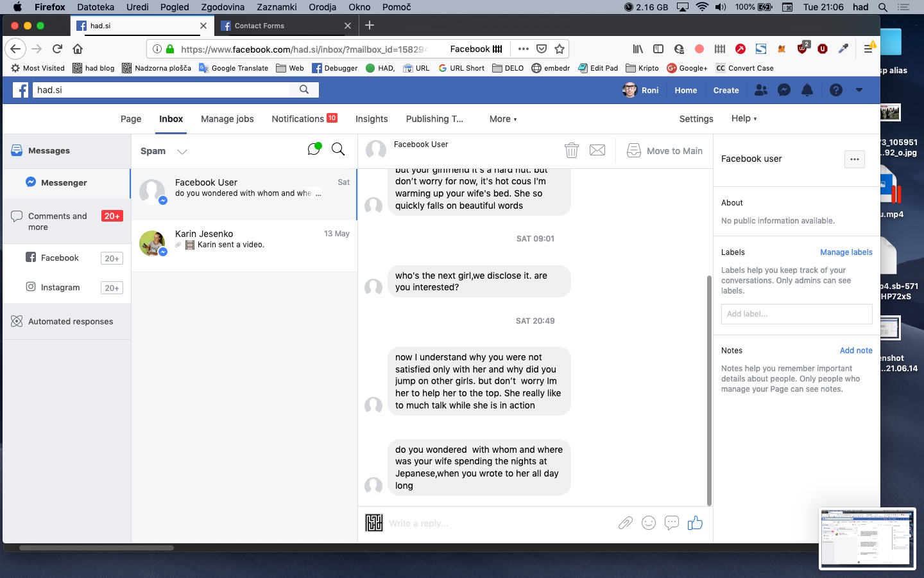
Task: Open the More dropdown in page navigation
Action: coord(502,119)
